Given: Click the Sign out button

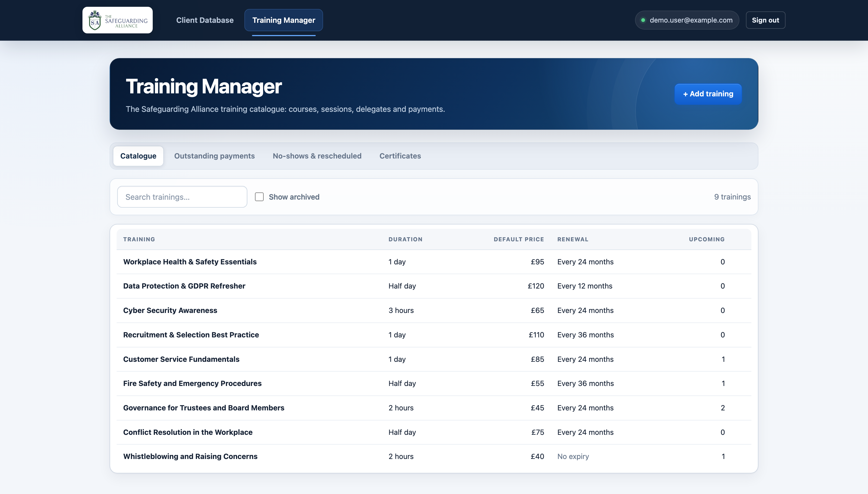Looking at the screenshot, I should click(765, 20).
